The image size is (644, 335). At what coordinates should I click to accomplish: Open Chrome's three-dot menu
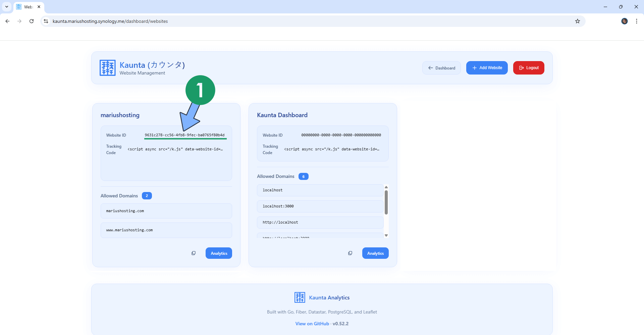click(637, 21)
